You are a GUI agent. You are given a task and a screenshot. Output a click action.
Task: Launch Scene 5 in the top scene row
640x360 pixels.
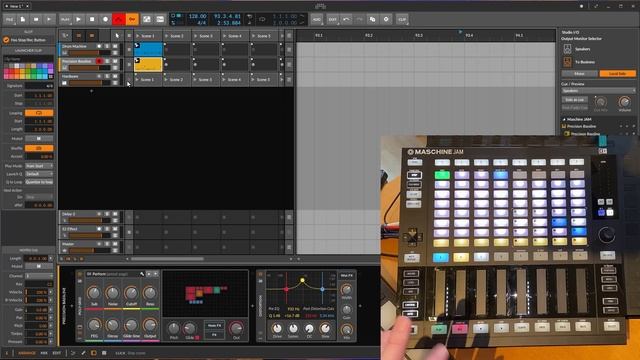[x=264, y=36]
